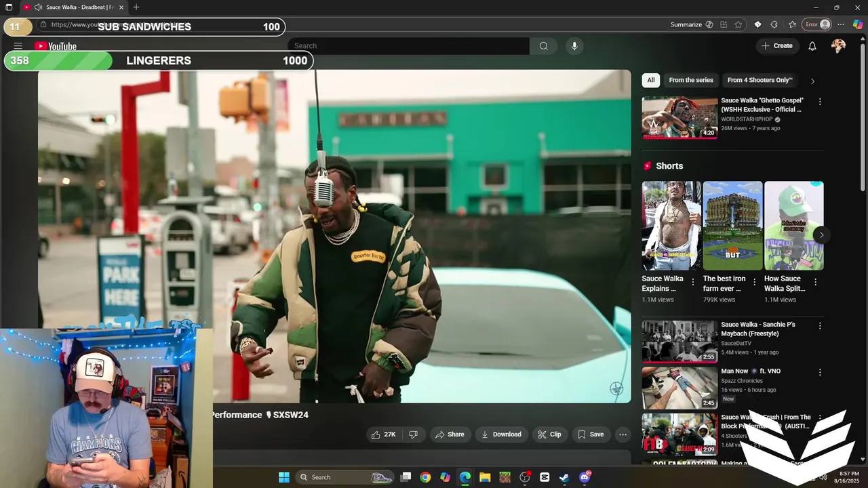Open Edge Settings and more menu
Viewport: 868px width, 488px height.
(x=841, y=24)
